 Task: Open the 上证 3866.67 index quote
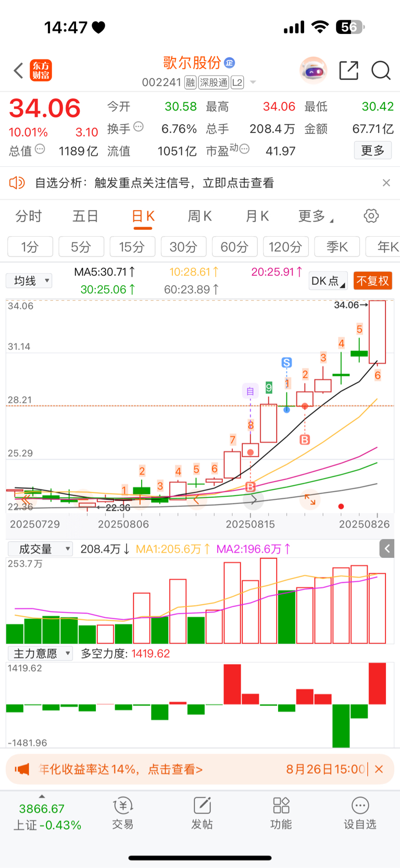pos(47,817)
